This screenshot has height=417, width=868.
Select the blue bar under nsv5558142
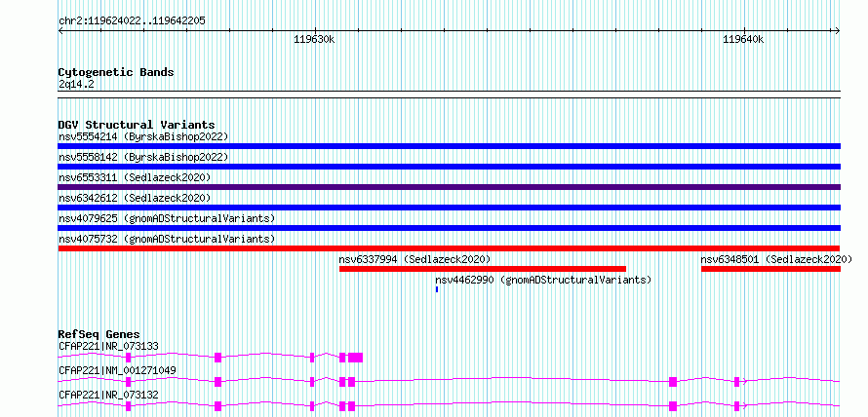(x=450, y=167)
